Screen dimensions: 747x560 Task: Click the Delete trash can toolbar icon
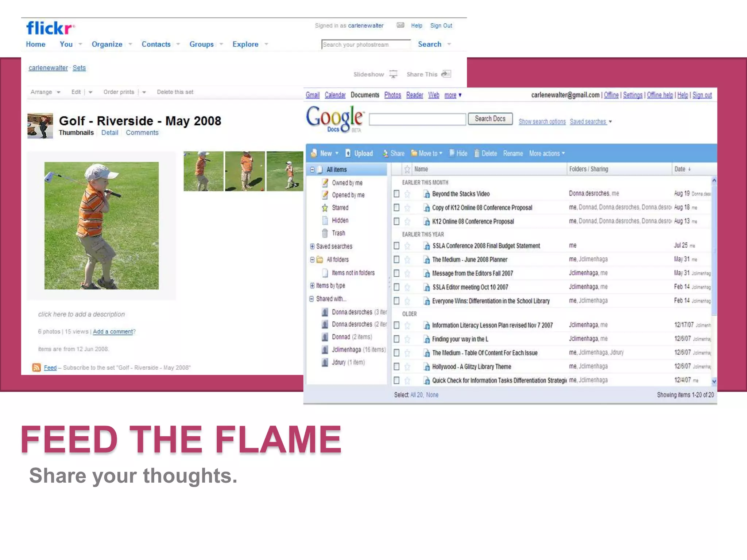pos(477,153)
